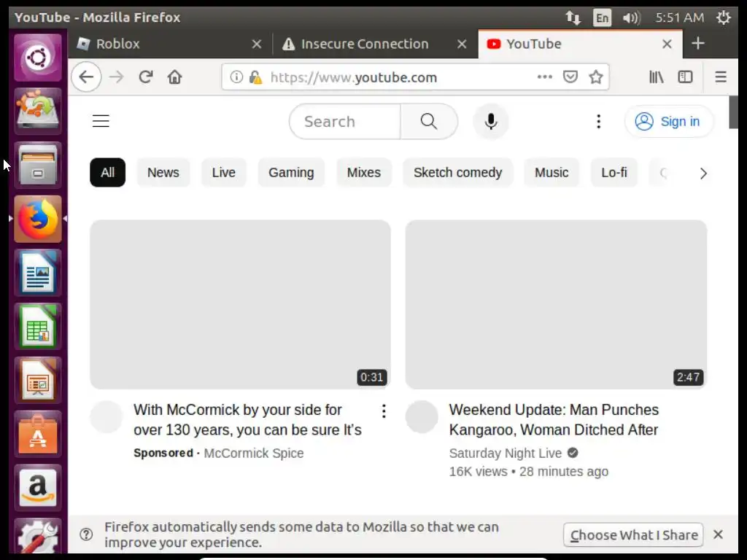Select the Lo-fi filter chip
This screenshot has width=747, height=560.
point(614,172)
